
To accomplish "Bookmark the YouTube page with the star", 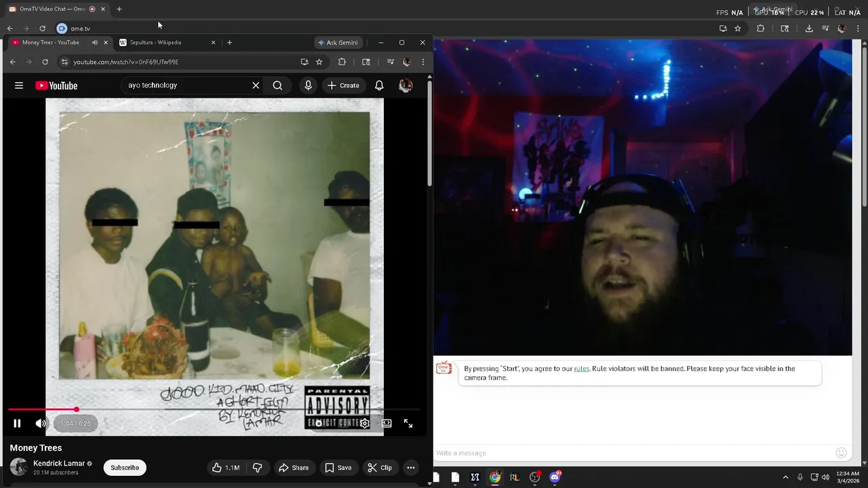I will 319,62.
